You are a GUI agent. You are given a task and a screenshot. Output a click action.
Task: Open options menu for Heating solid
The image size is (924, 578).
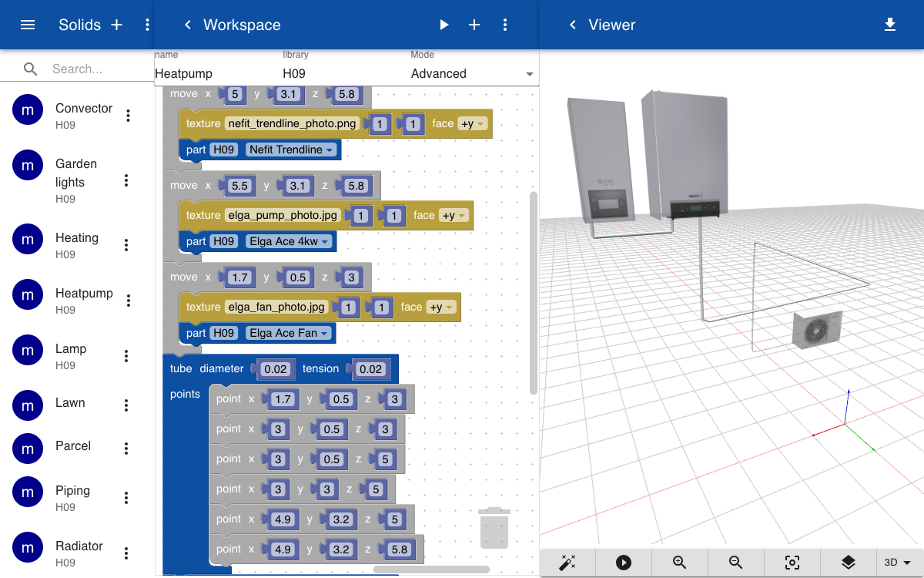click(x=126, y=245)
